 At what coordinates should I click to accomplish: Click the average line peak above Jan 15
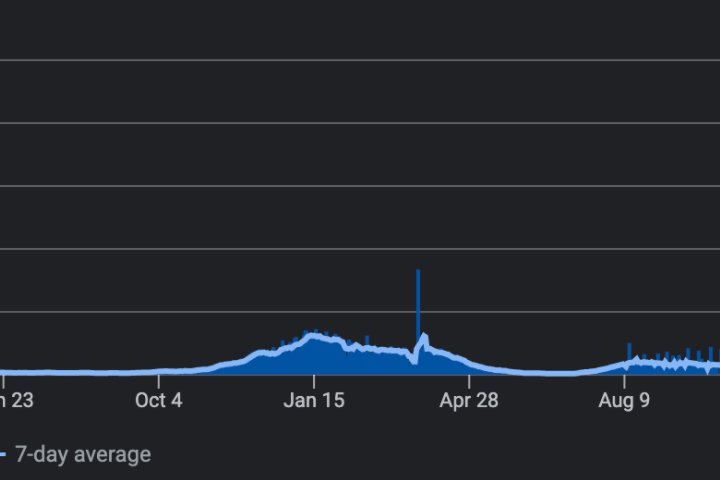click(x=314, y=337)
